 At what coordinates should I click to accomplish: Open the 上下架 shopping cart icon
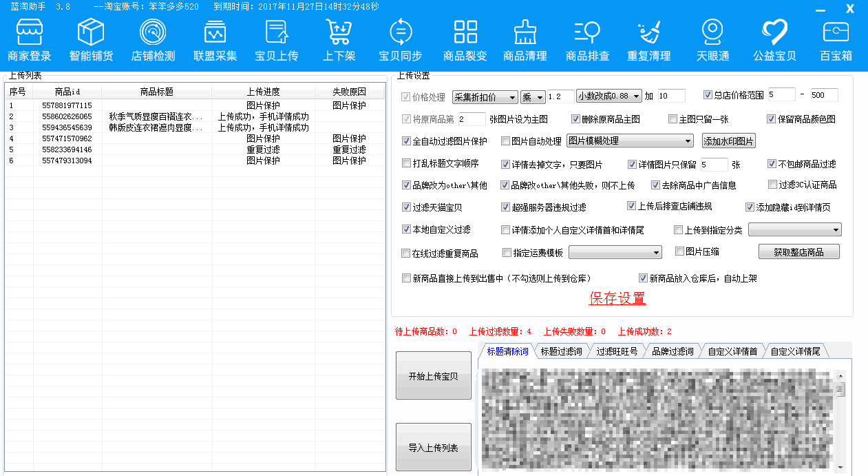pos(339,33)
